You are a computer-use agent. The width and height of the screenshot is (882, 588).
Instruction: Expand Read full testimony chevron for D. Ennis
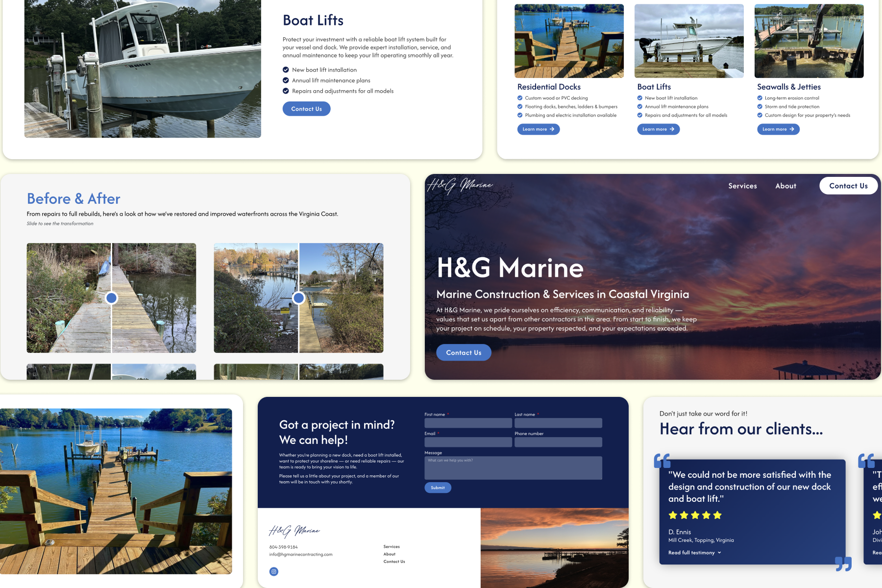coord(719,553)
